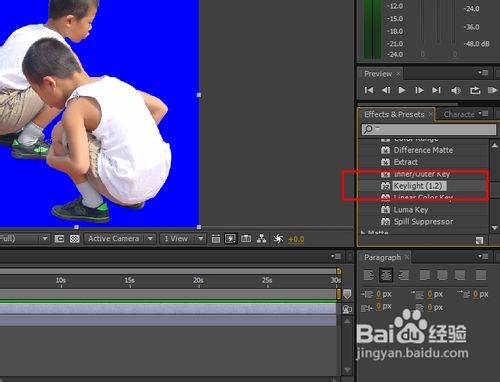The width and height of the screenshot is (500, 382).
Task: Click the effects search field
Action: 429,129
